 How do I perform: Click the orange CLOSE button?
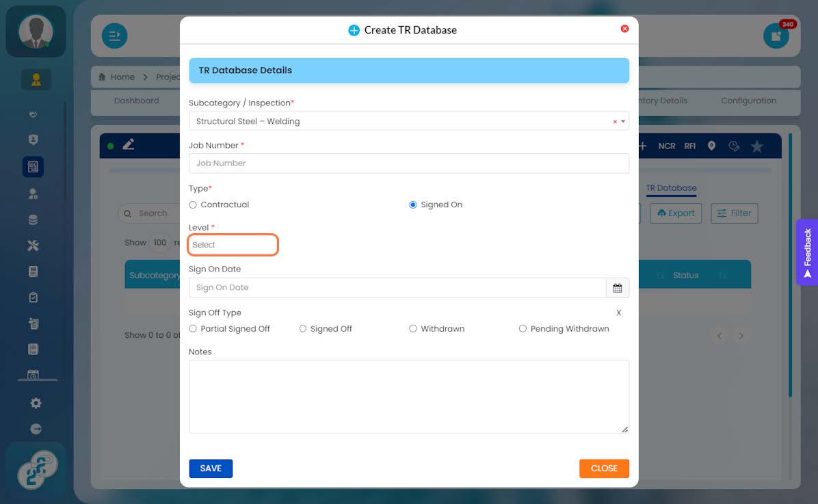coord(604,468)
